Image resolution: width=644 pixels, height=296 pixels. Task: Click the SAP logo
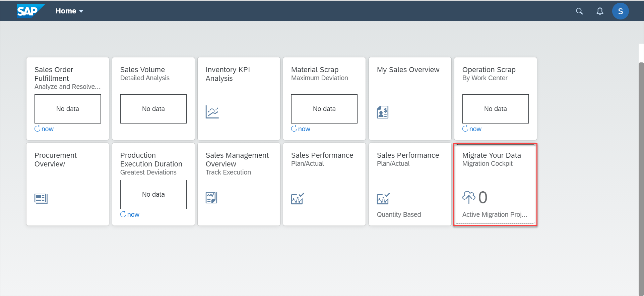(x=30, y=11)
